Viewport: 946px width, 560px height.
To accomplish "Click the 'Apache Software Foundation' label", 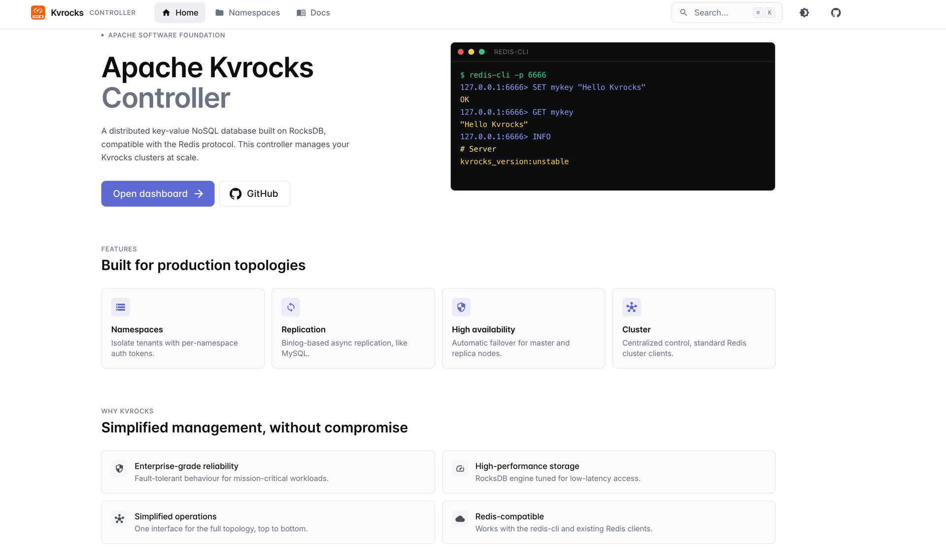I will pos(167,35).
